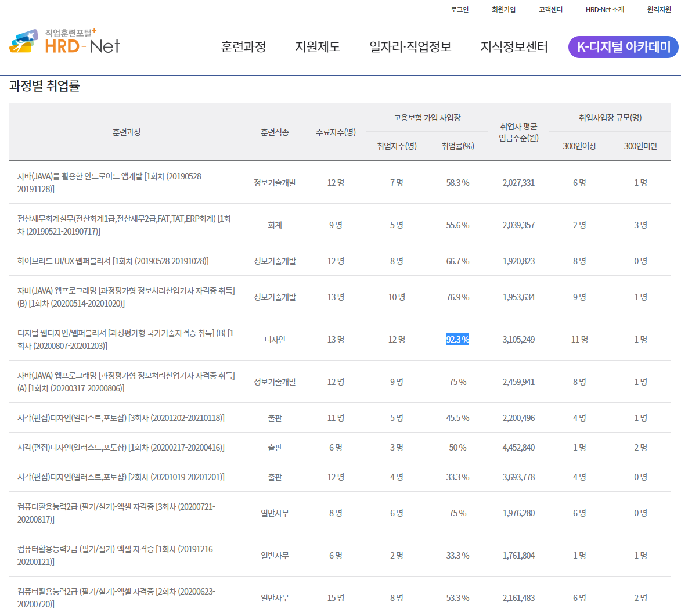Click the 45.5 % employment rate cell
The image size is (681, 616).
coord(457,418)
